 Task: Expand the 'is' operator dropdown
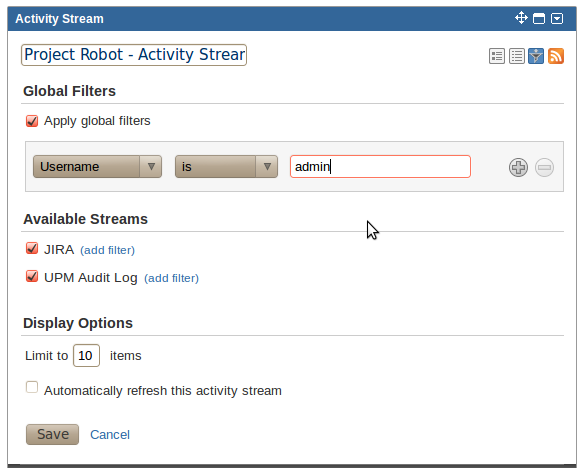(226, 167)
